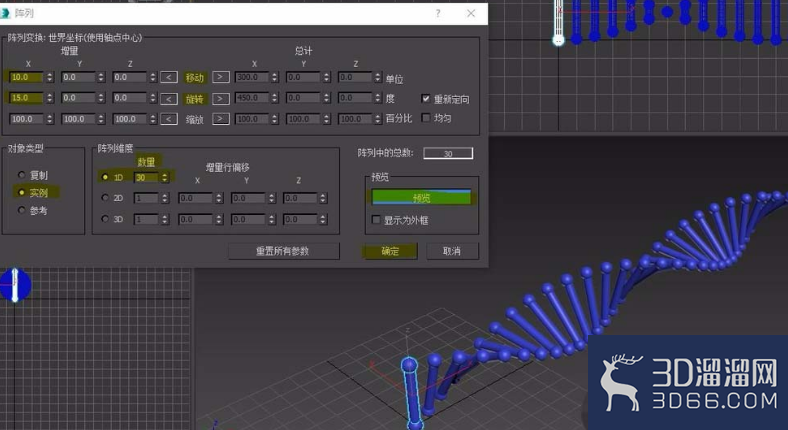The width and height of the screenshot is (788, 430).
Task: Choose the 2D array dimension
Action: [x=105, y=198]
